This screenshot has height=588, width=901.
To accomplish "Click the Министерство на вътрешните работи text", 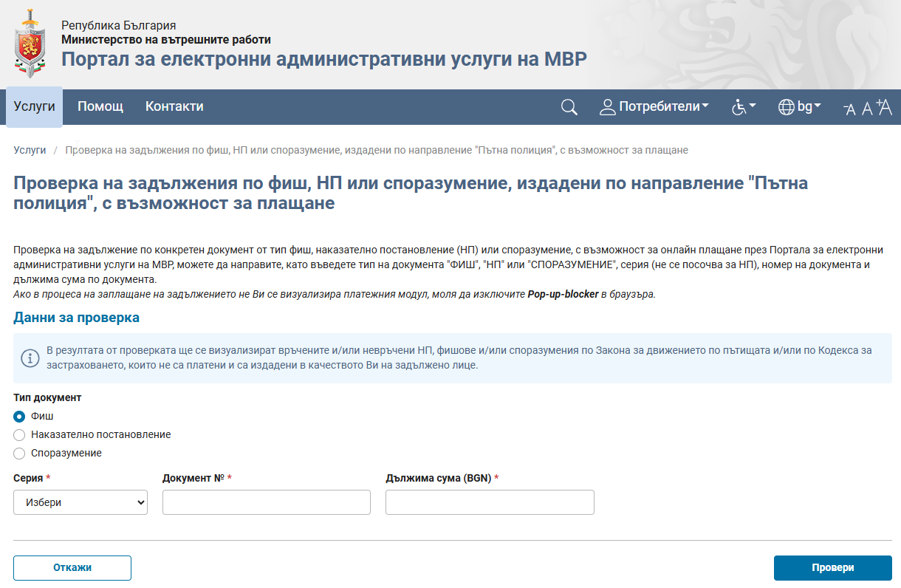I will pos(166,40).
